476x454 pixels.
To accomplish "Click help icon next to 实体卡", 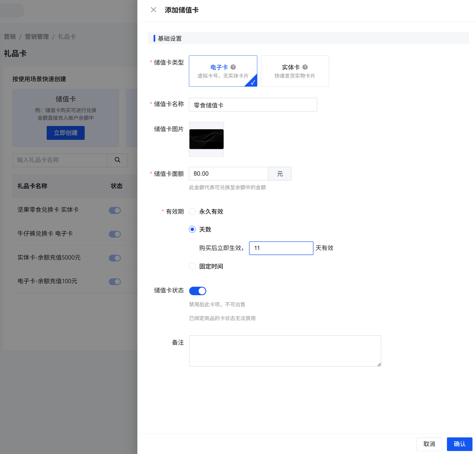I will click(305, 67).
